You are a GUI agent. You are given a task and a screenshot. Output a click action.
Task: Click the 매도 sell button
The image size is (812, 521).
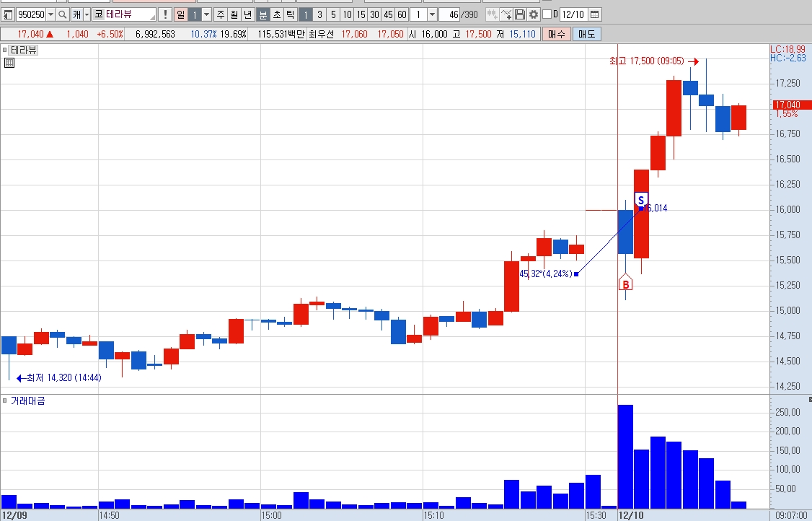pos(587,34)
